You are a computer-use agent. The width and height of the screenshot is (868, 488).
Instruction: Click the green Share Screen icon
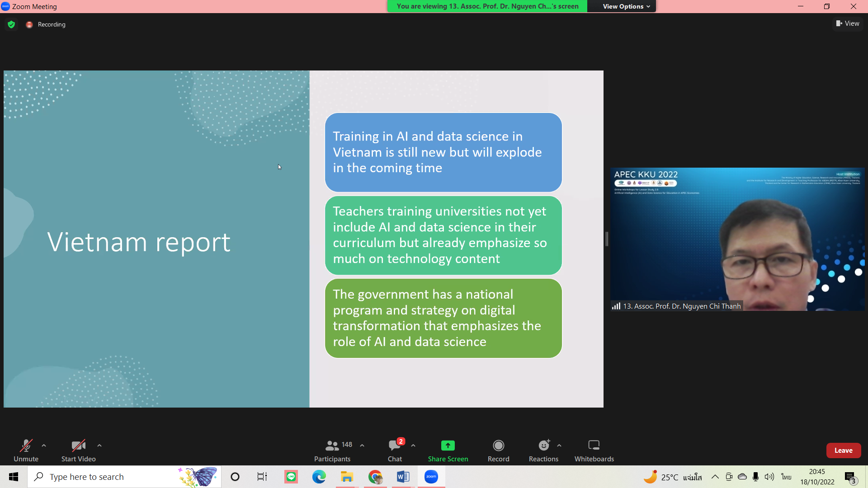448,446
